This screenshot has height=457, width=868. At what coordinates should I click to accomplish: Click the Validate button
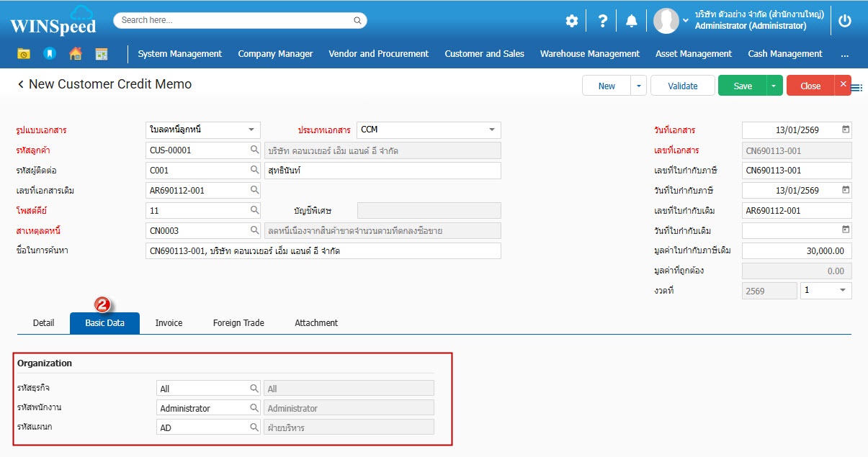click(682, 86)
